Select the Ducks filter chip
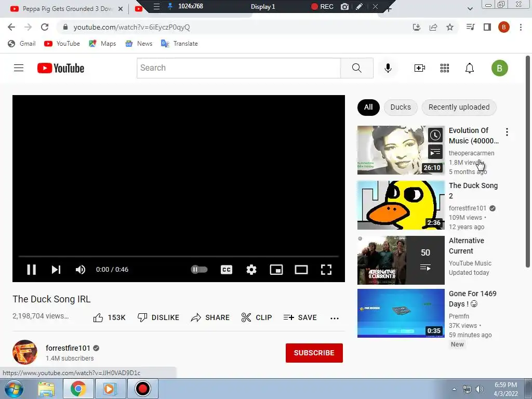Image resolution: width=532 pixels, height=399 pixels. point(401,107)
